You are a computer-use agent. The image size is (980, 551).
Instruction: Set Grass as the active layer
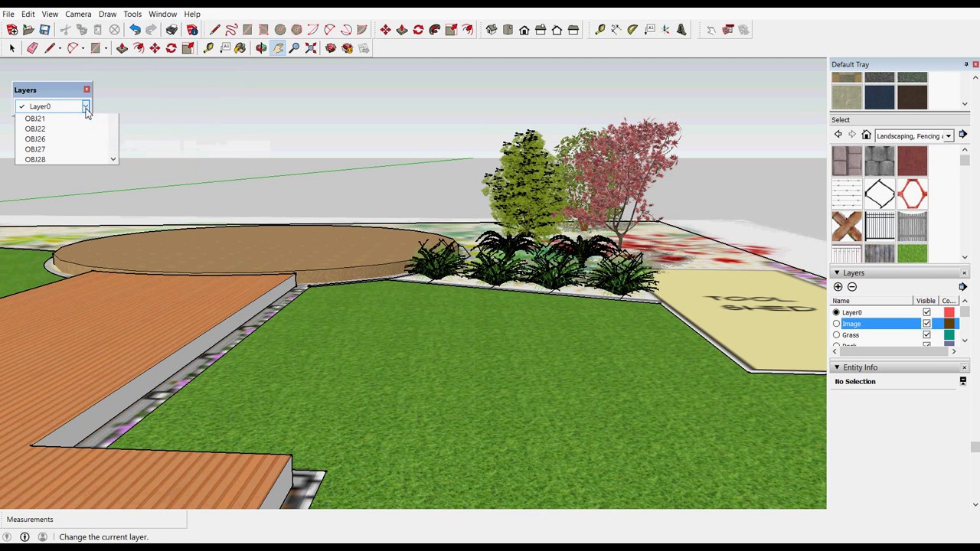pyautogui.click(x=836, y=335)
